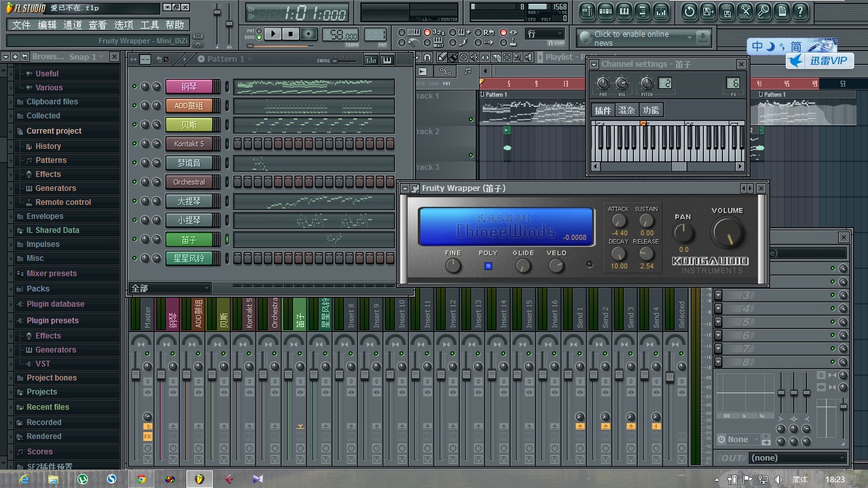Click the step sequencer swing slider
Viewport: 868px width, 488px height.
[345, 60]
